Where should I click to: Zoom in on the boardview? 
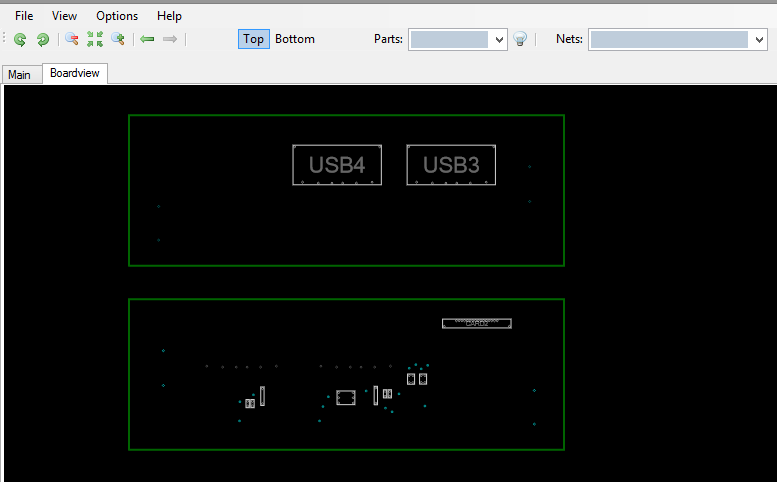[x=118, y=39]
